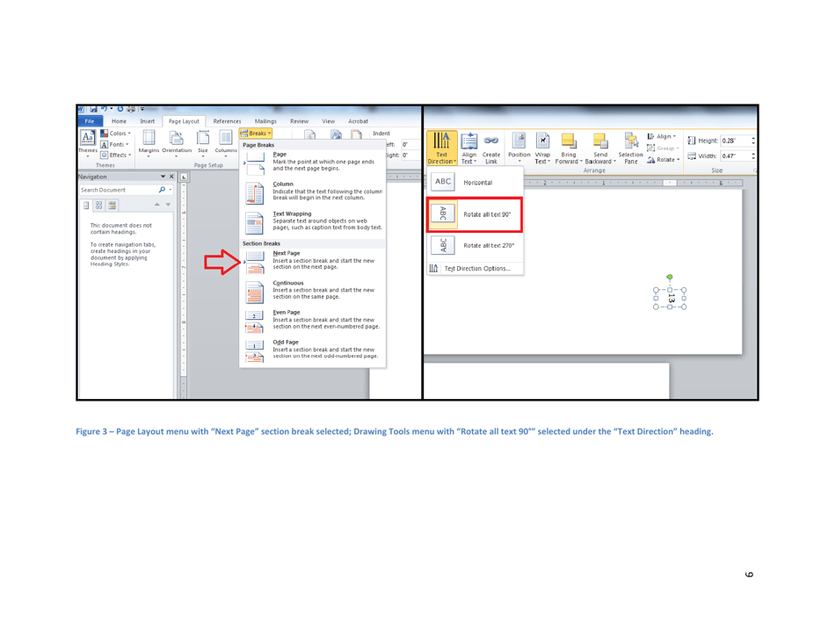This screenshot has width=835, height=644.
Task: Switch to the References ribbon tab
Action: pos(228,121)
